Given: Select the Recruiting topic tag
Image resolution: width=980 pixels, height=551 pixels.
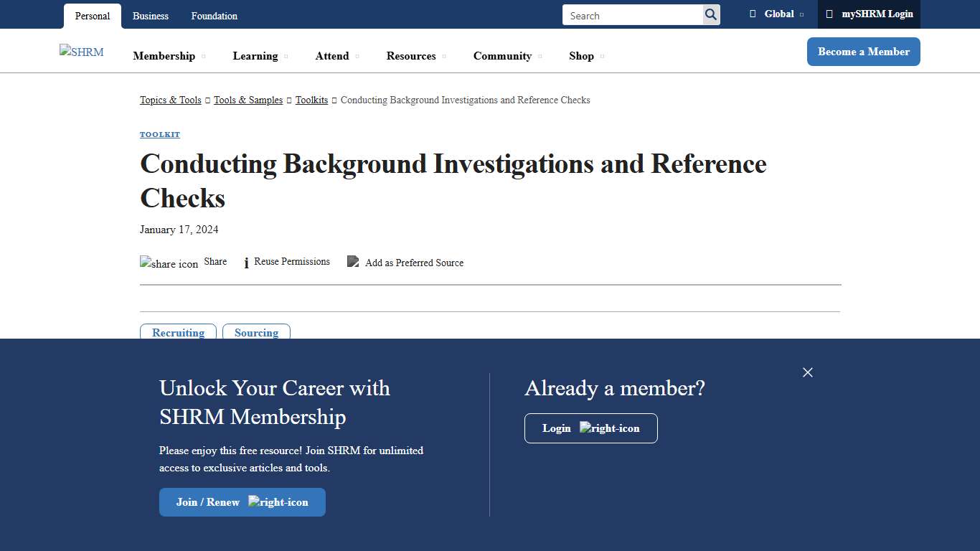Looking at the screenshot, I should pyautogui.click(x=178, y=332).
